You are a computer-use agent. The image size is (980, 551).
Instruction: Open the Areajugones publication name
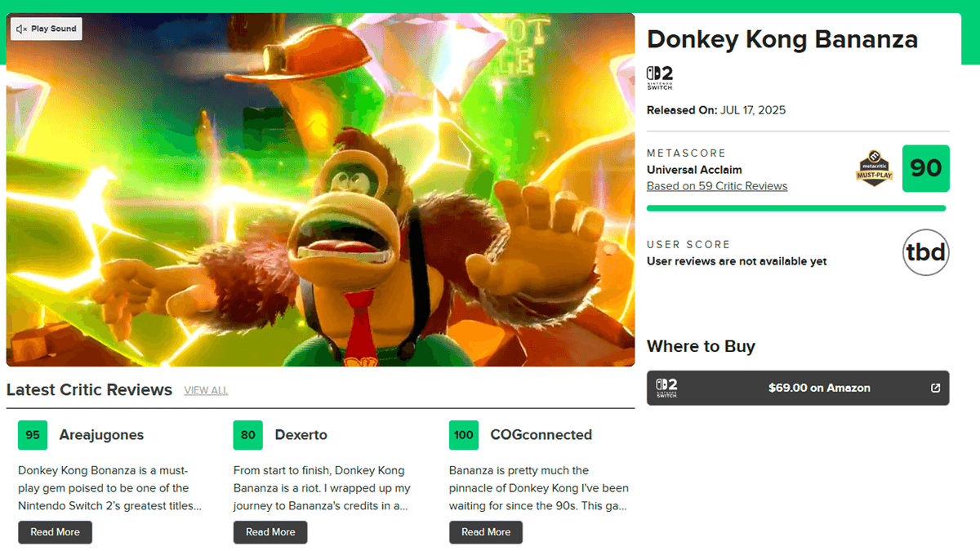click(101, 435)
